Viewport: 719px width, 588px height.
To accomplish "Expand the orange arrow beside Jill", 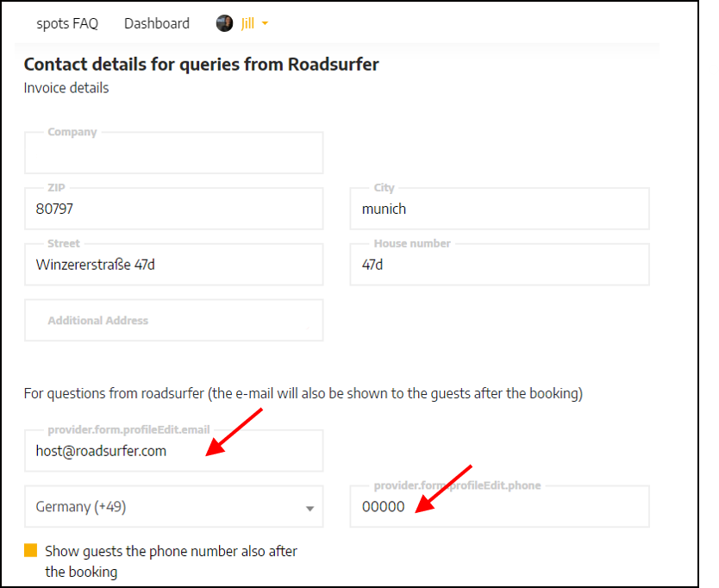I will coord(265,23).
